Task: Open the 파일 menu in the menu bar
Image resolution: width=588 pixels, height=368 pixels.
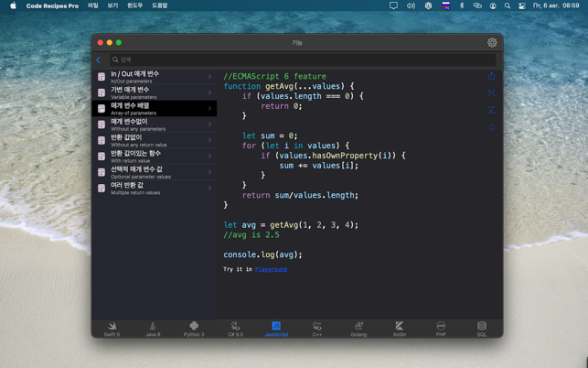Action: (x=92, y=5)
